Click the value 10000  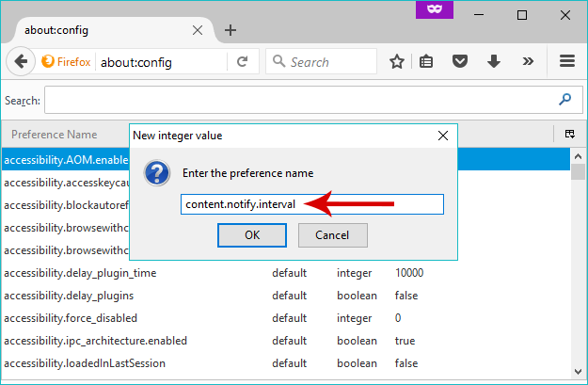tap(409, 272)
